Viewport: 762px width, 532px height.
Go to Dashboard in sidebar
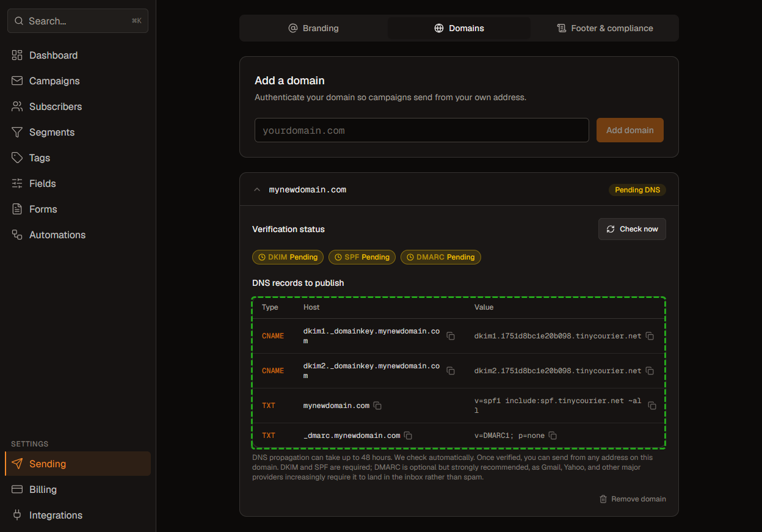pos(78,55)
